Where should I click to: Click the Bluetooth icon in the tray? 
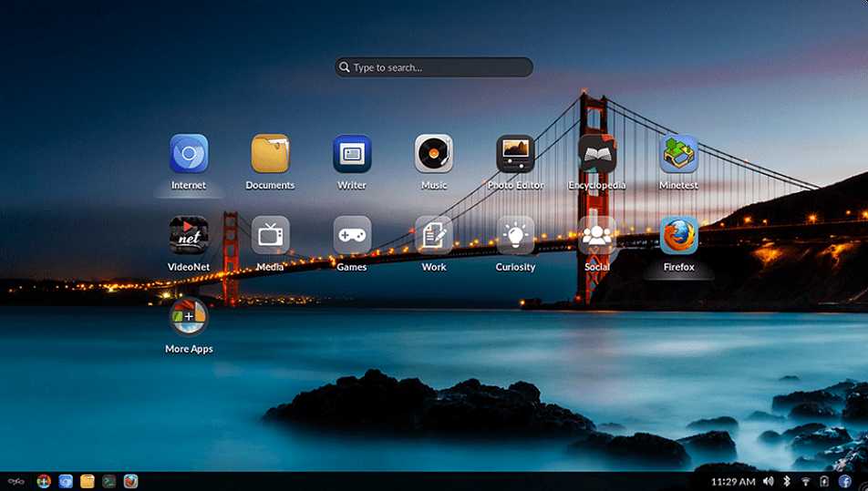click(787, 481)
